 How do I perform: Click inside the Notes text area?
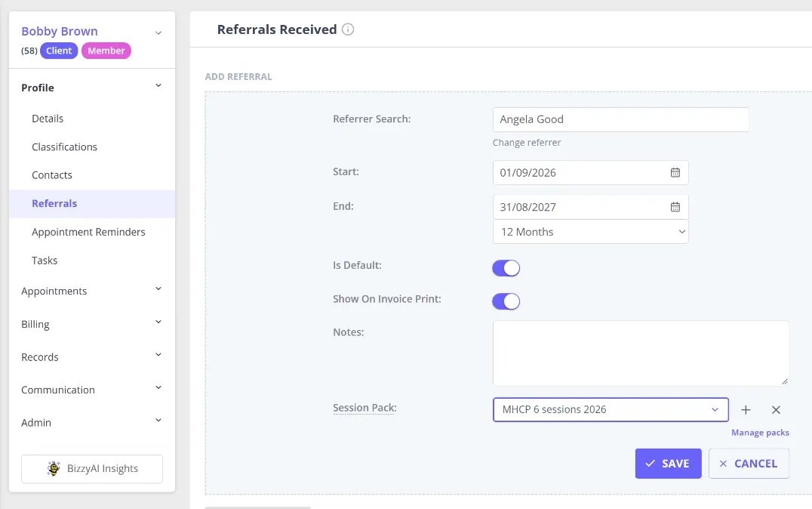pos(641,353)
